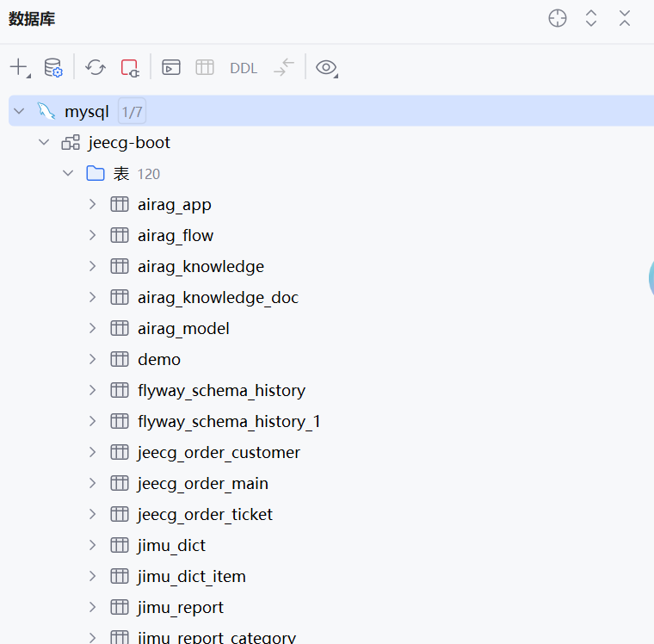This screenshot has height=644, width=654.
Task: Expand the jimu_dict_item table chevron
Action: coord(93,576)
